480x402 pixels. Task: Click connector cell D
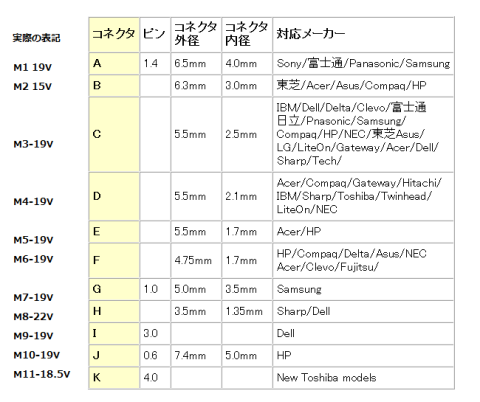tap(114, 196)
